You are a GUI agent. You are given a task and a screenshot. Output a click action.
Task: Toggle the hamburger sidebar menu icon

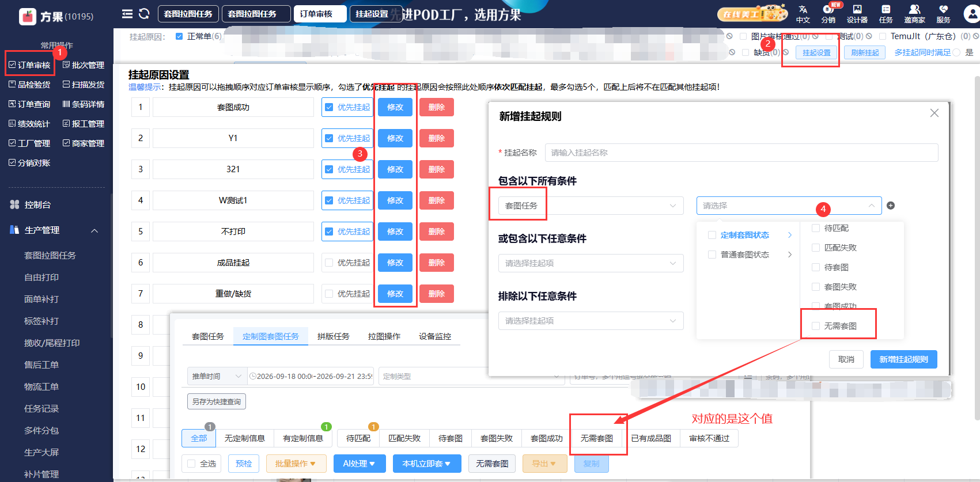tap(127, 14)
